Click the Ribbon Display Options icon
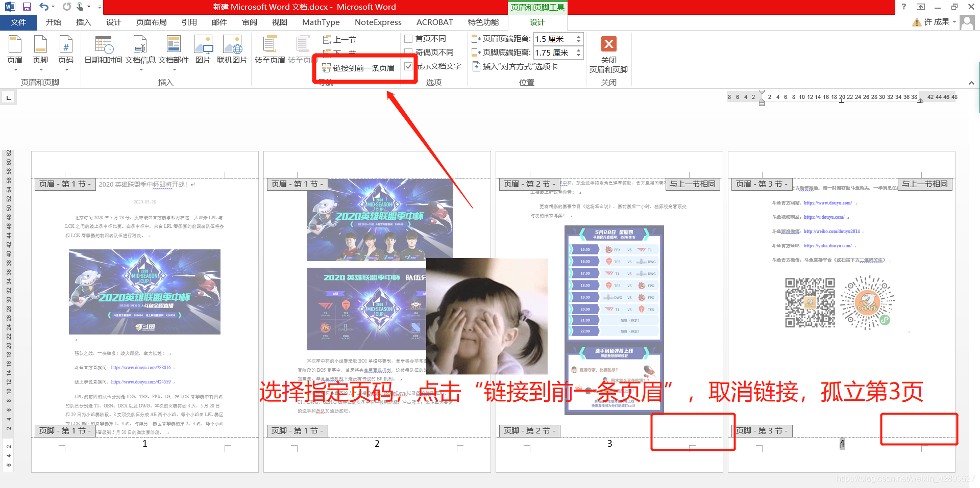The width and height of the screenshot is (980, 488). 921,7
